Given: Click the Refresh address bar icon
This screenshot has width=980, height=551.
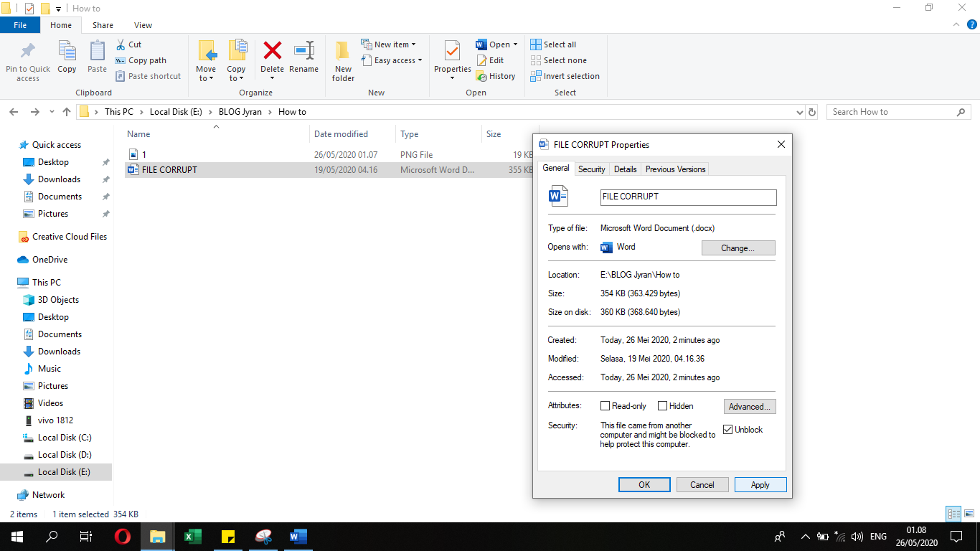Looking at the screenshot, I should coord(812,112).
